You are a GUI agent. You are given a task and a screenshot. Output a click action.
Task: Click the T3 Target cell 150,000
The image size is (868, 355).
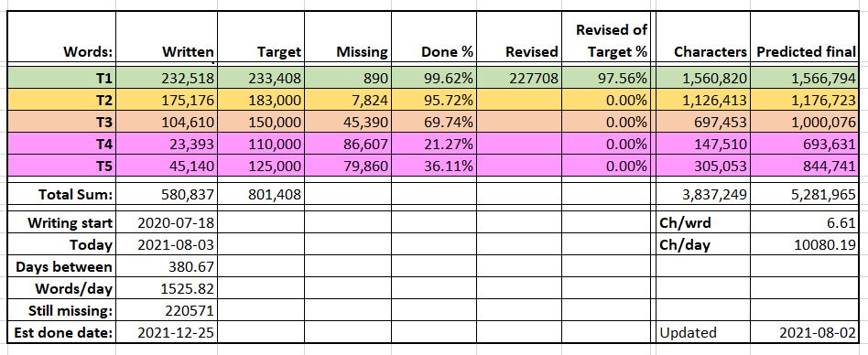point(260,122)
